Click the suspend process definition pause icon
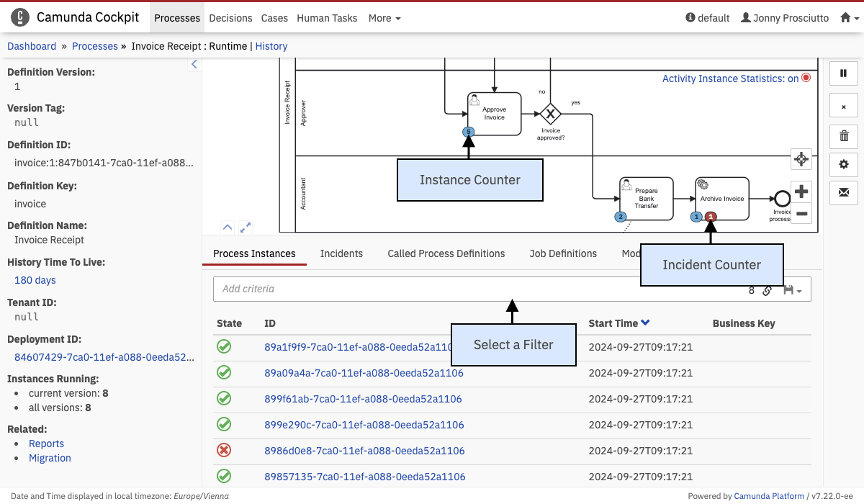Screen dimensions: 864x504 [x=844, y=73]
